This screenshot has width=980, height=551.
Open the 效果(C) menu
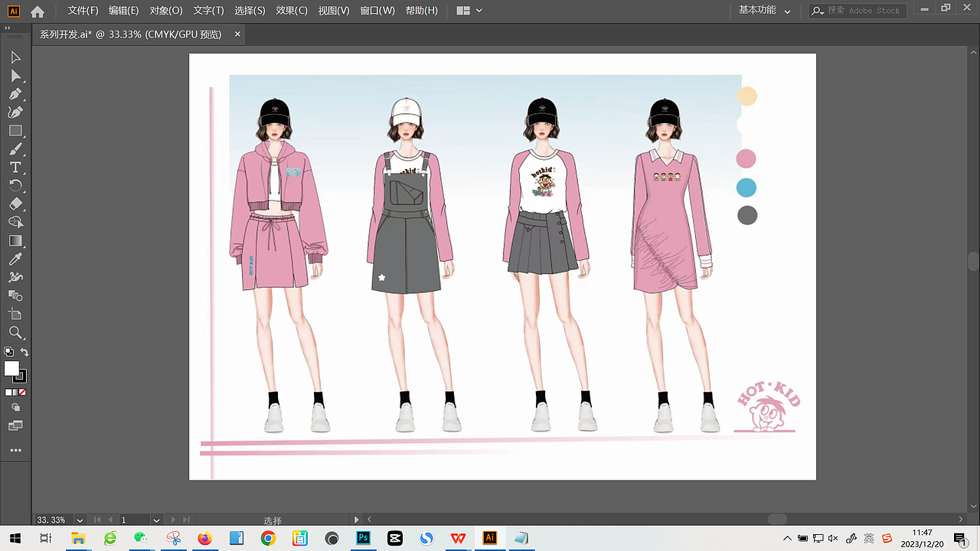(x=292, y=11)
